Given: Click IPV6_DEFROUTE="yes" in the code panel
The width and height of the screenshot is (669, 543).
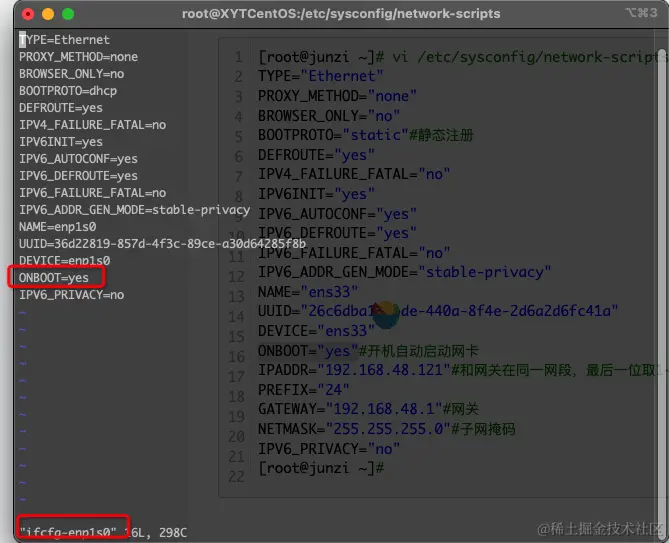Looking at the screenshot, I should [x=337, y=233].
